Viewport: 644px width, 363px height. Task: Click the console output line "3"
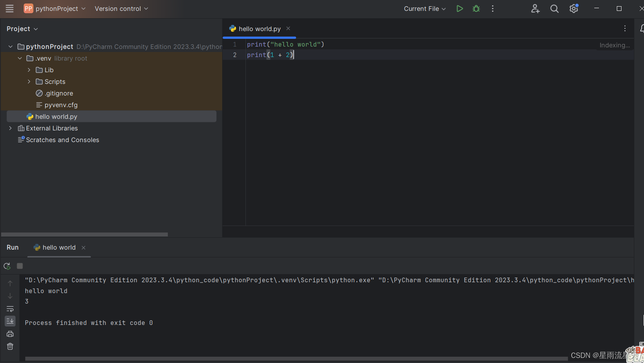(x=27, y=301)
